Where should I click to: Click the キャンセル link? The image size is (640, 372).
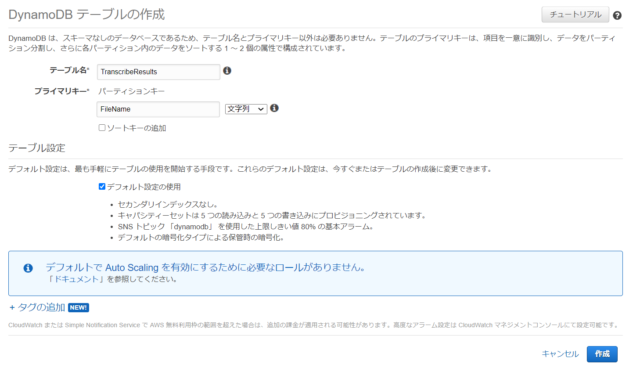(560, 354)
